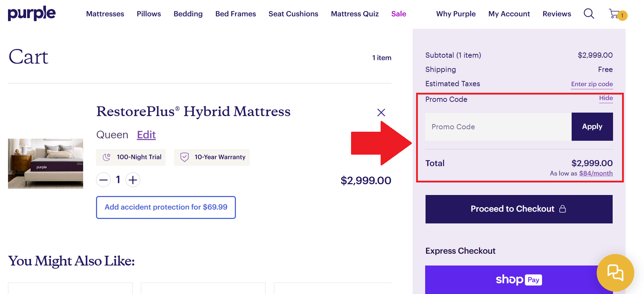Image resolution: width=644 pixels, height=294 pixels.
Task: Click the 10-Year Warranty badge
Action: point(212,157)
